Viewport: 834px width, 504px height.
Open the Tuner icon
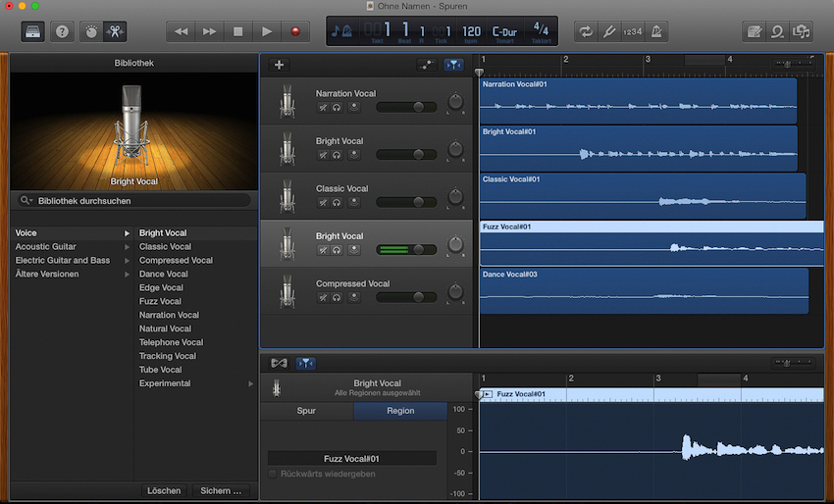pyautogui.click(x=609, y=31)
